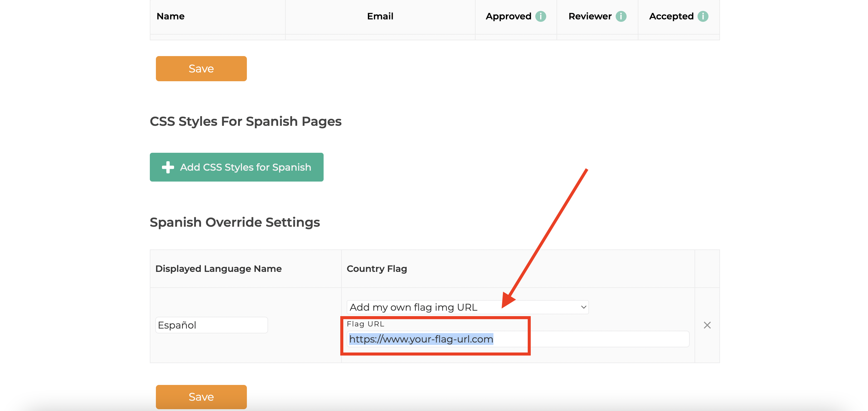Click the Accepted column info icon

point(702,16)
